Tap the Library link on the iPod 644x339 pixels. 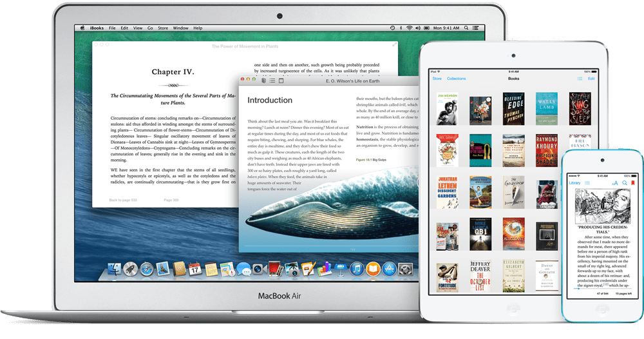pyautogui.click(x=574, y=183)
